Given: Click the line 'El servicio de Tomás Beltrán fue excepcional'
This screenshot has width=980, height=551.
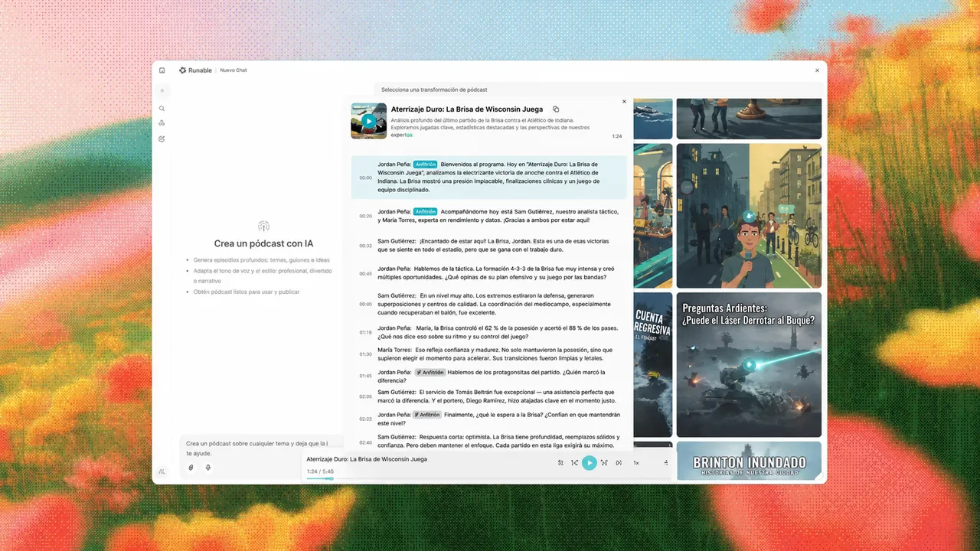Looking at the screenshot, I should click(496, 396).
